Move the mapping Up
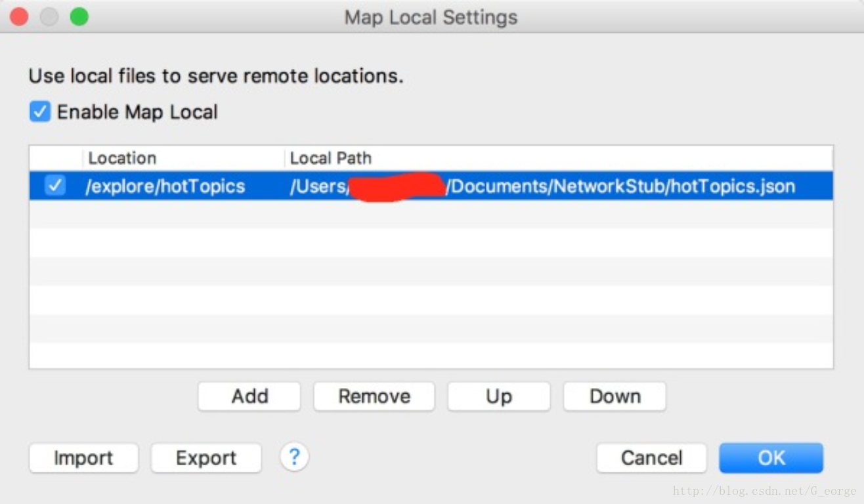The width and height of the screenshot is (864, 504). [x=499, y=396]
